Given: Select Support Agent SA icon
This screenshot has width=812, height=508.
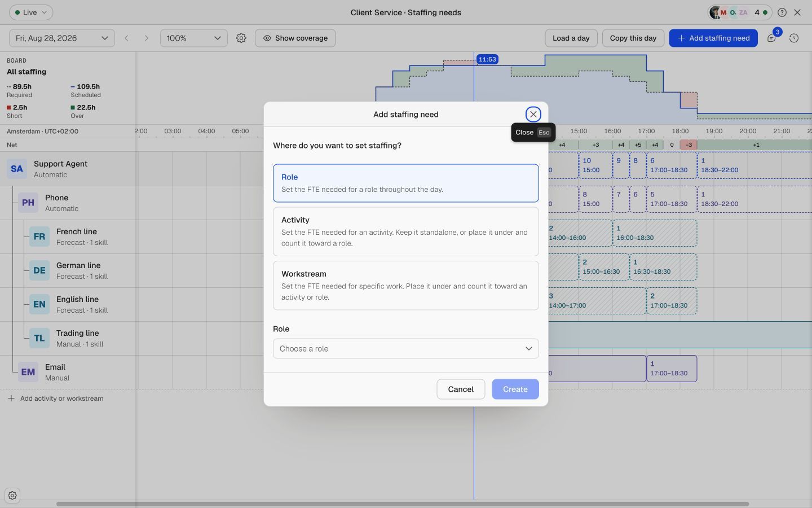Looking at the screenshot, I should tap(17, 168).
